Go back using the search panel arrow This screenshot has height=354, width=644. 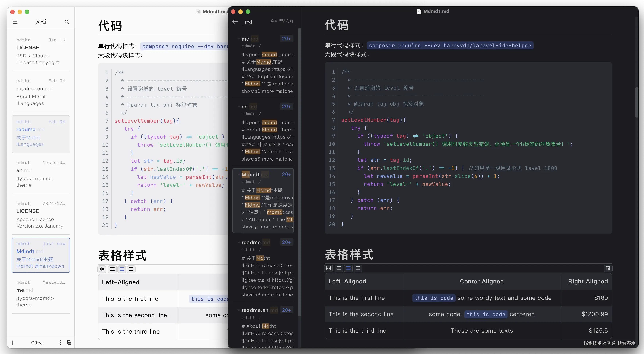point(235,22)
